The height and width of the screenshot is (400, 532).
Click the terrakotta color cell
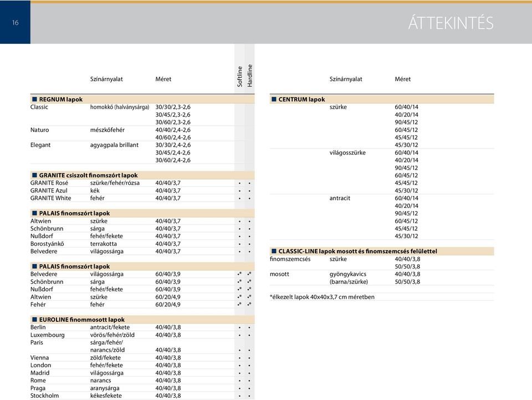coord(104,244)
